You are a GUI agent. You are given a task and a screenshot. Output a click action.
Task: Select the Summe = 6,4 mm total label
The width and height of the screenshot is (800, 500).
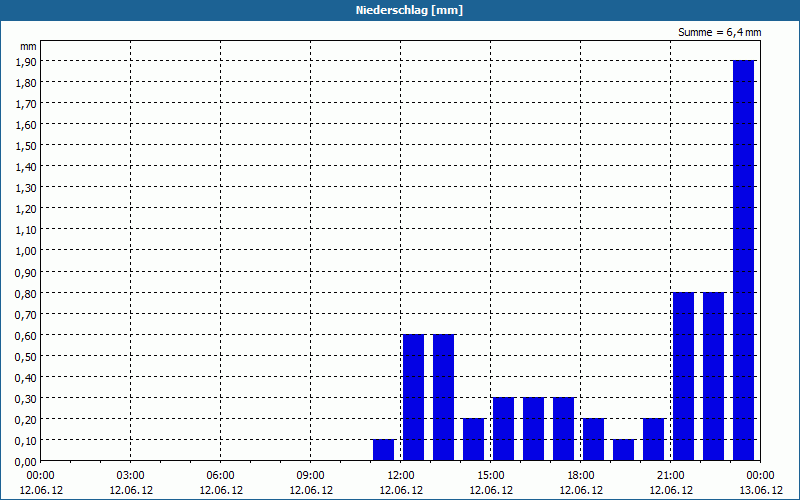tap(719, 32)
